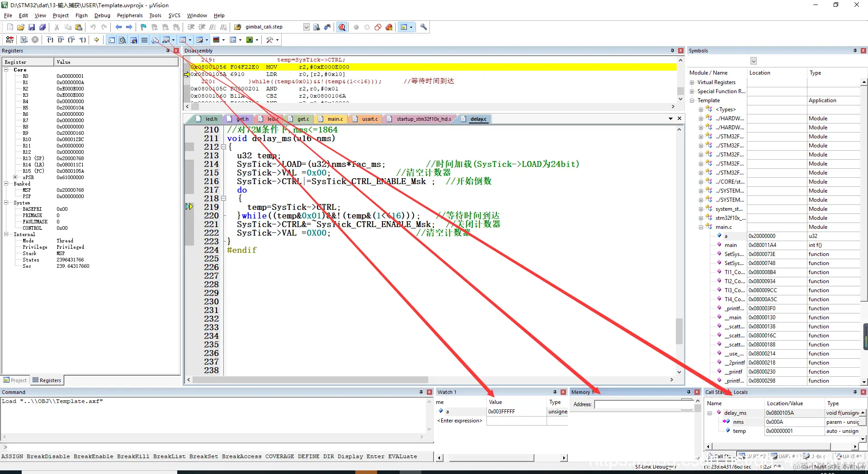
Task: Close the Memory 1 panel
Action: 697,392
